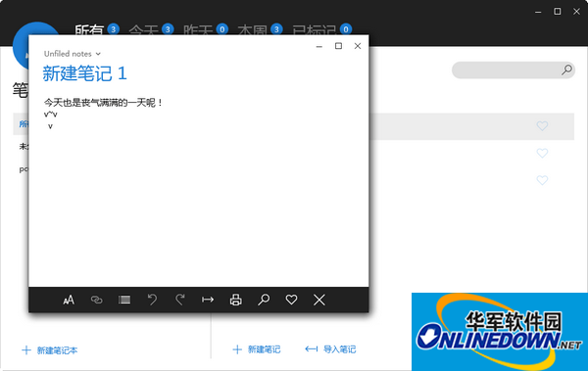The width and height of the screenshot is (588, 371).
Task: Close the note editor window
Action: (358, 46)
